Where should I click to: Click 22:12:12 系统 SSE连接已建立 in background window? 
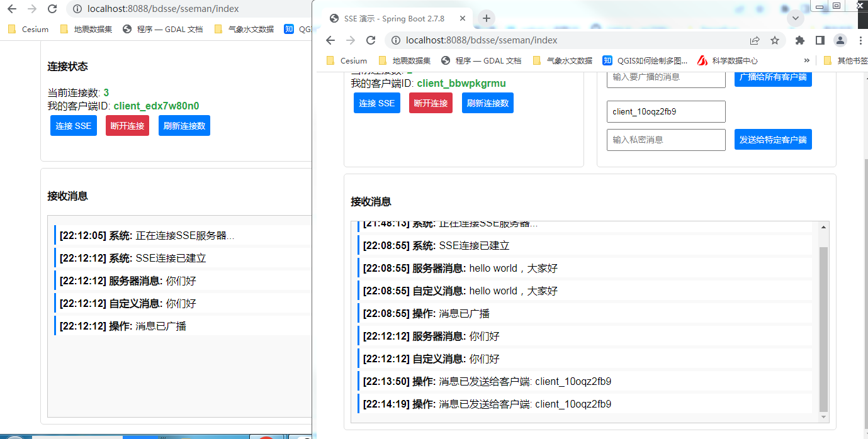(183, 258)
